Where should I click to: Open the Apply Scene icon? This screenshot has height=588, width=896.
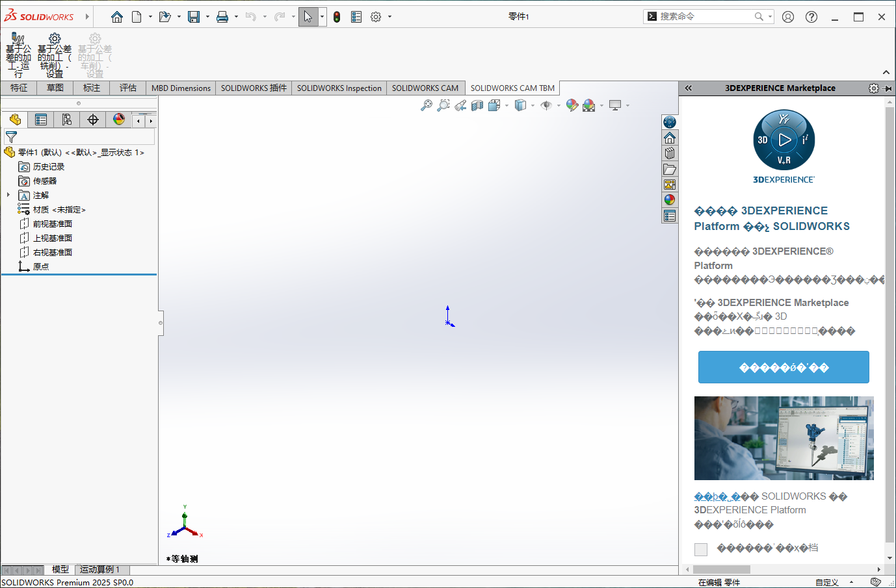(x=589, y=105)
